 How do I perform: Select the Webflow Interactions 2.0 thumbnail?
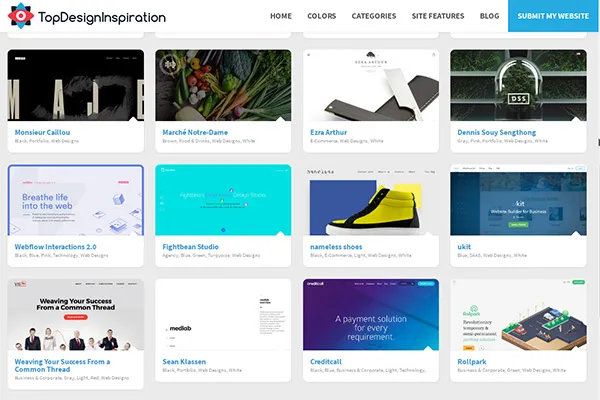click(x=76, y=200)
